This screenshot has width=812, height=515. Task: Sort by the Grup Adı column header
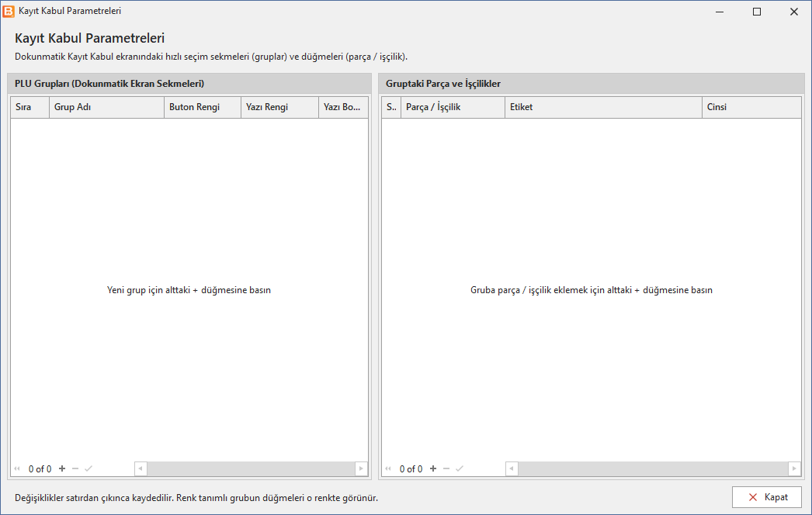[x=106, y=107]
